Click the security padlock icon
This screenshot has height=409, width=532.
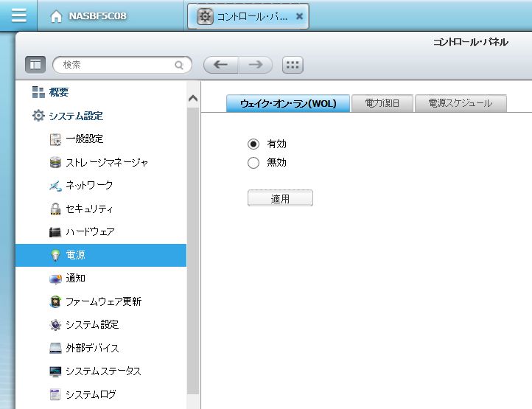[55, 209]
